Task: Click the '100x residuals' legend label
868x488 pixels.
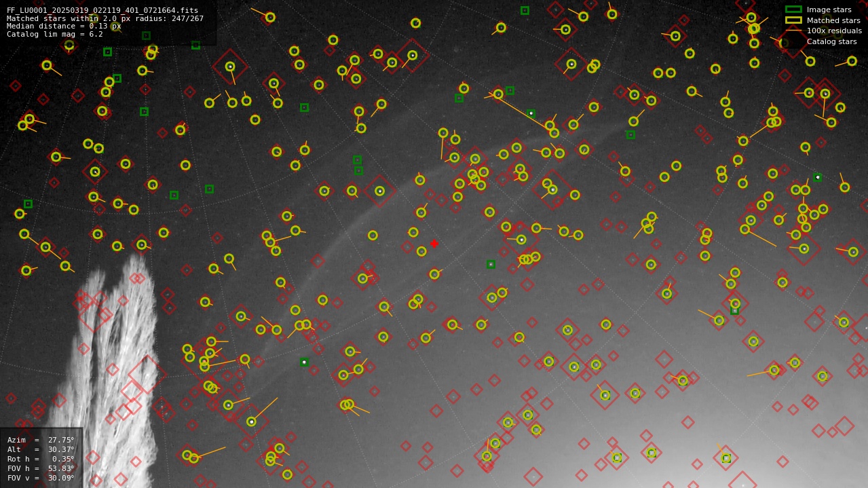Action: pos(834,31)
